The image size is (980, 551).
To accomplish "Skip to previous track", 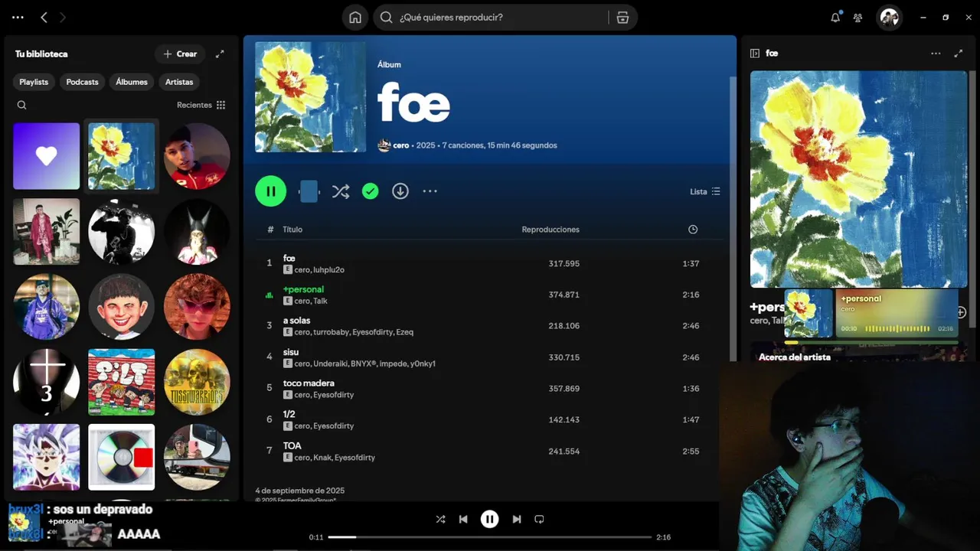I will pyautogui.click(x=463, y=519).
